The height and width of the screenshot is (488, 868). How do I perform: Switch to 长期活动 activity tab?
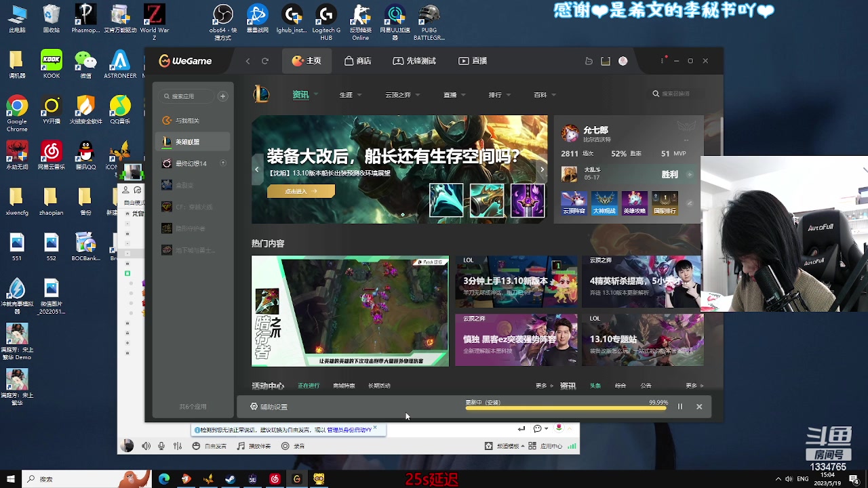pos(379,386)
